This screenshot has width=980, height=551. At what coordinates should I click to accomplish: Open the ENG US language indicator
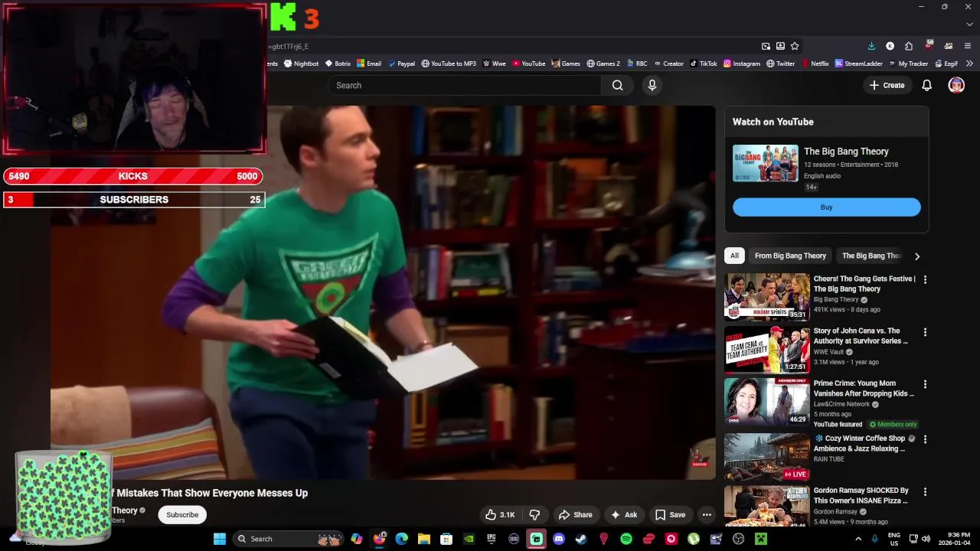(894, 539)
